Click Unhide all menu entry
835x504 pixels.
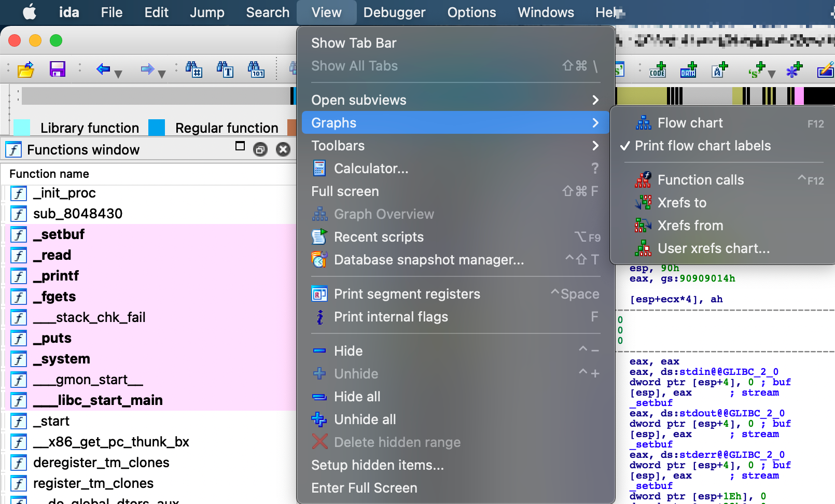coord(455,419)
